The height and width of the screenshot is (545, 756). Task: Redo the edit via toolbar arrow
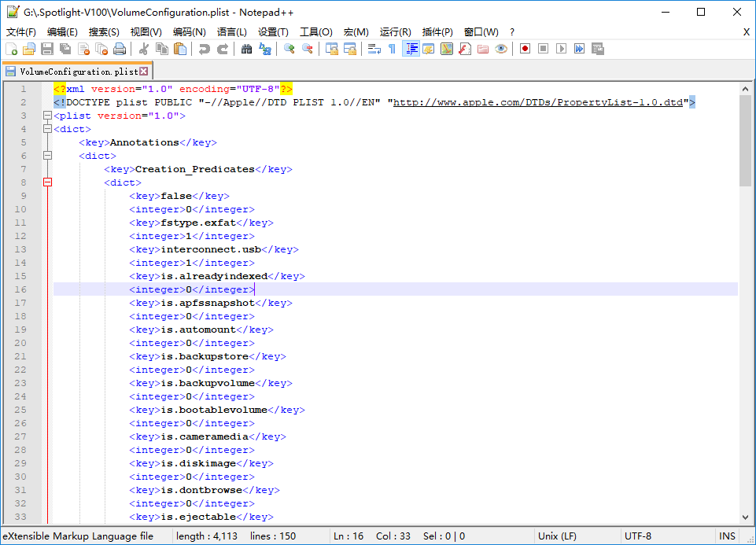[x=223, y=49]
